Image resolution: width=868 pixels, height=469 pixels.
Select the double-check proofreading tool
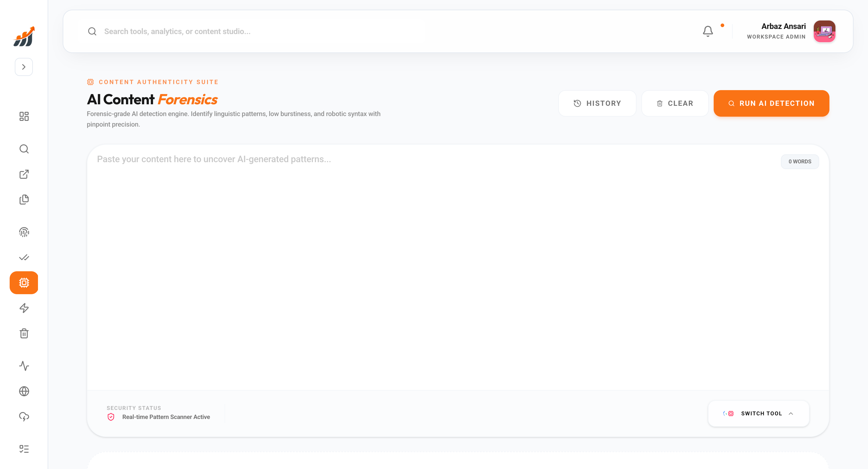coord(24,257)
